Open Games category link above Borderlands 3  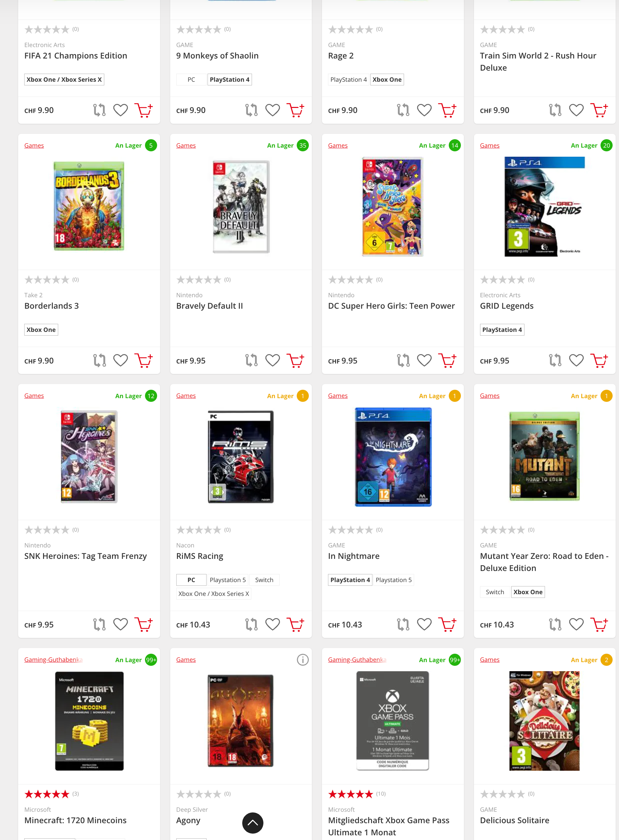[x=34, y=145]
